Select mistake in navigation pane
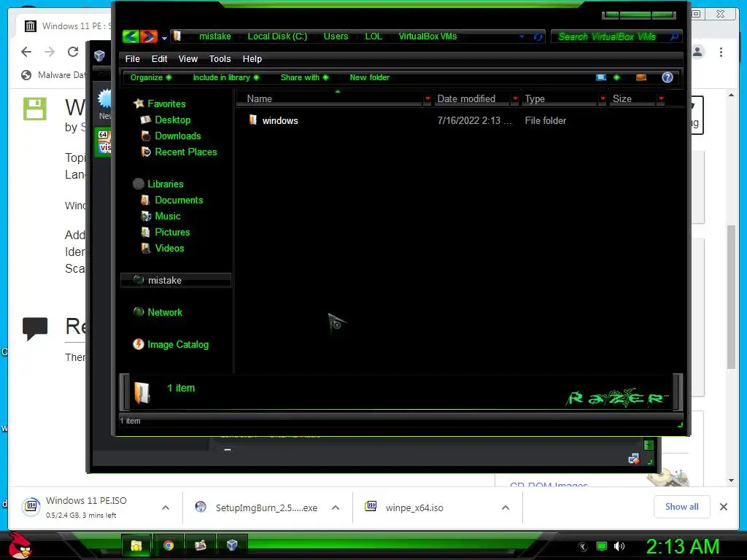The height and width of the screenshot is (560, 747). pos(175,280)
